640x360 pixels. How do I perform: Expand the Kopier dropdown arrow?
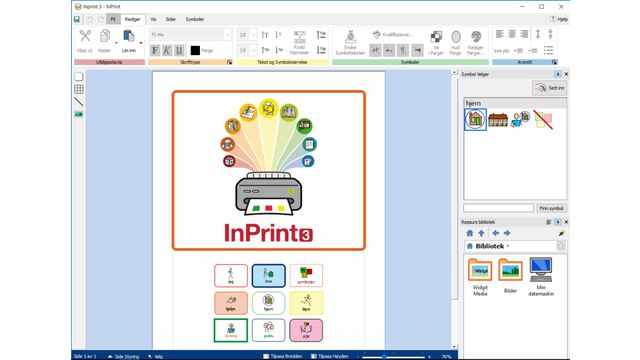pyautogui.click(x=116, y=42)
